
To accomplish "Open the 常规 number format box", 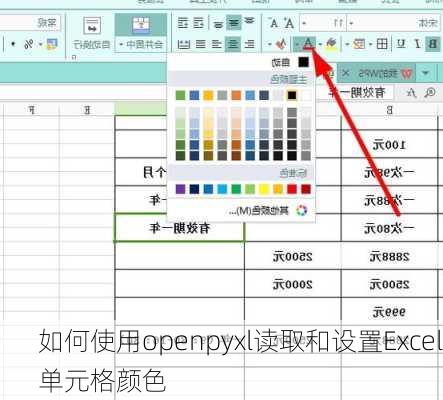I will (x=30, y=23).
